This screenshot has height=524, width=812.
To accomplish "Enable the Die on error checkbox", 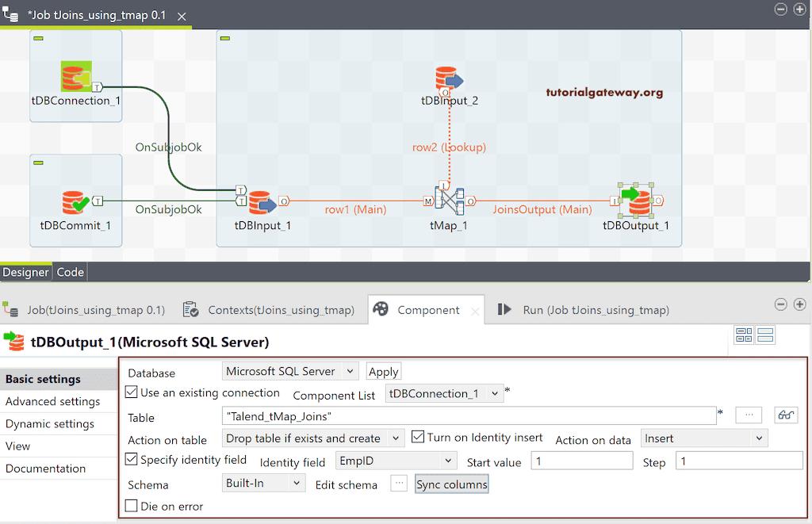I will [132, 506].
